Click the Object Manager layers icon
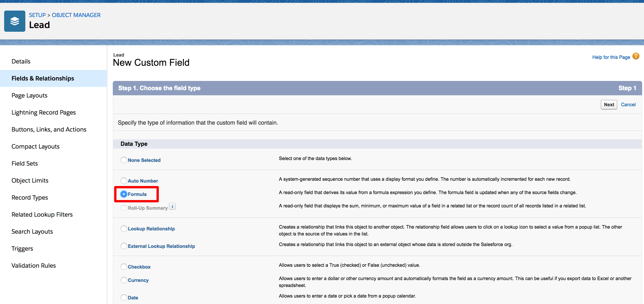 (x=15, y=21)
